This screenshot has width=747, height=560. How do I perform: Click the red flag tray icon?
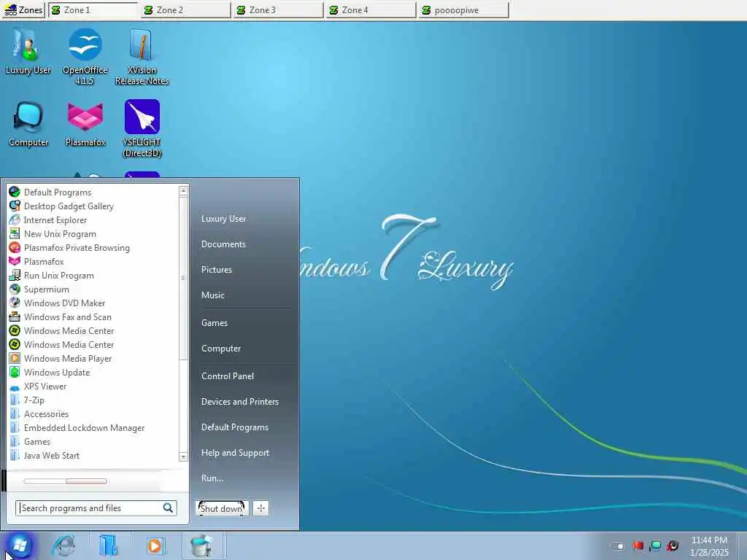click(x=638, y=545)
